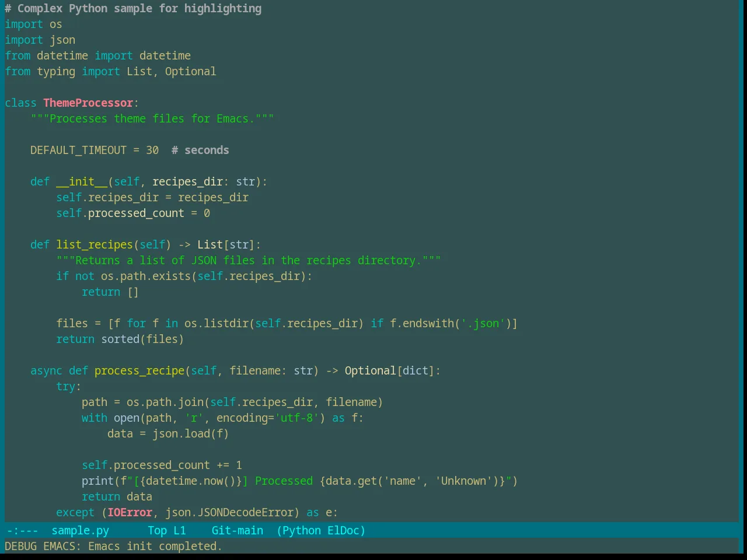This screenshot has height=560, width=747.
Task: Click 'from datetime import datetime' line
Action: click(x=97, y=55)
